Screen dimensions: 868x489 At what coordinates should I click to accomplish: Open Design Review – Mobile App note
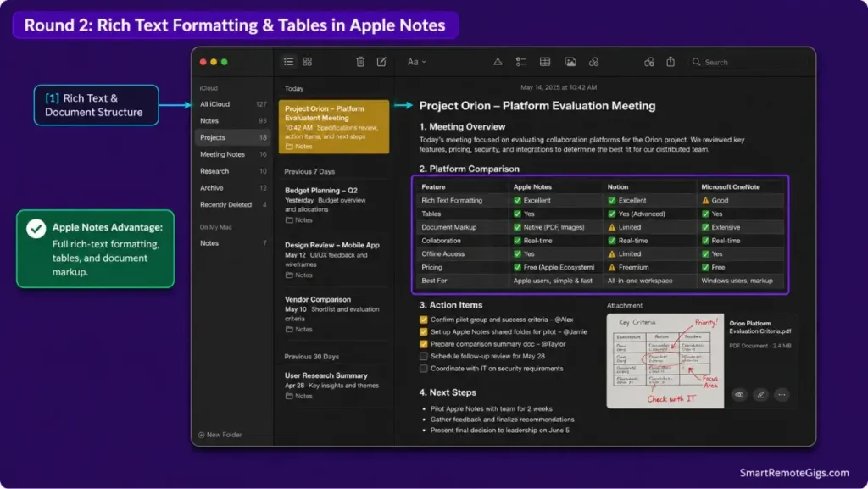(334, 258)
